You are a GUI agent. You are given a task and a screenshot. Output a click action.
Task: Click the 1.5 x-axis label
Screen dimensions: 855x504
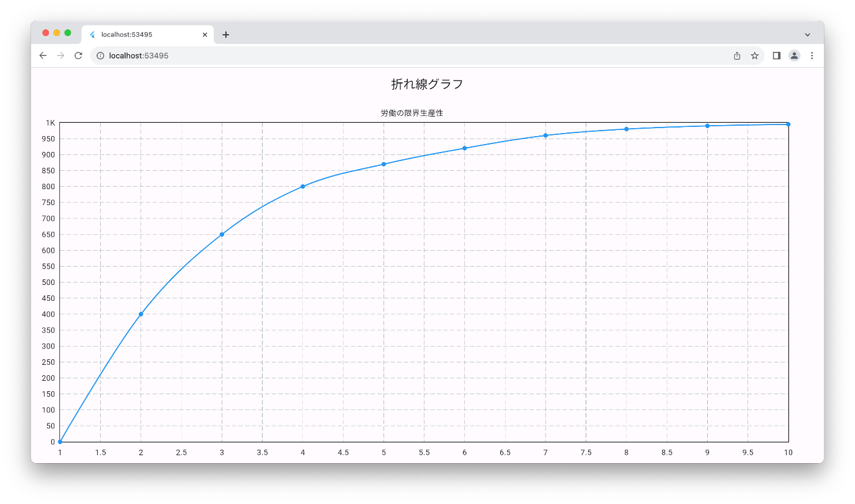point(100,453)
